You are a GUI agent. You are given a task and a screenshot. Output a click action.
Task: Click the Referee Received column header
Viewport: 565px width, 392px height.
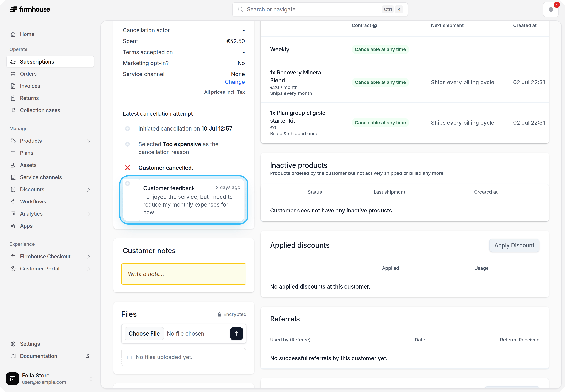(x=519, y=340)
